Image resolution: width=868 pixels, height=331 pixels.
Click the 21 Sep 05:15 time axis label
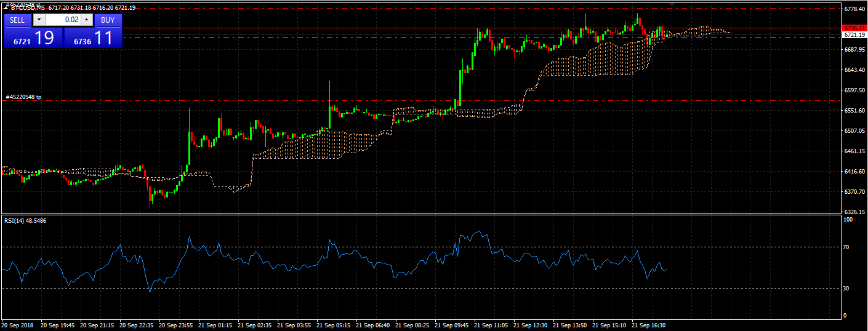click(x=333, y=325)
